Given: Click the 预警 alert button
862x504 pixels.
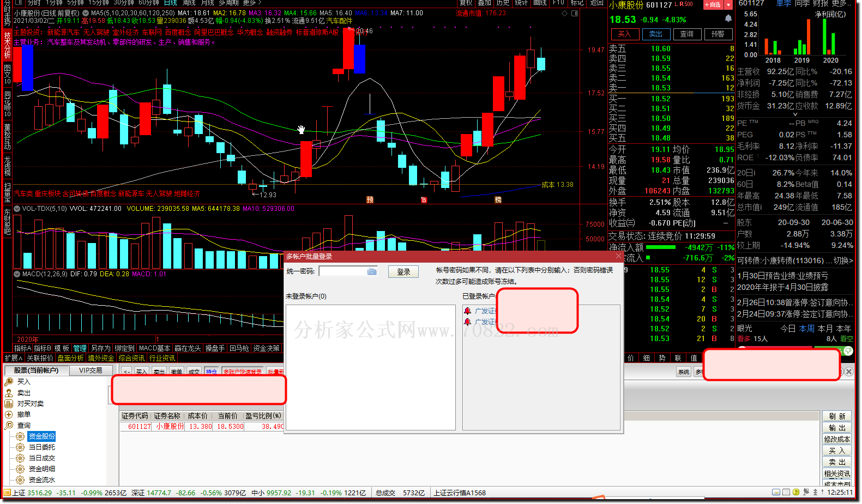Looking at the screenshot, I should tap(718, 34).
